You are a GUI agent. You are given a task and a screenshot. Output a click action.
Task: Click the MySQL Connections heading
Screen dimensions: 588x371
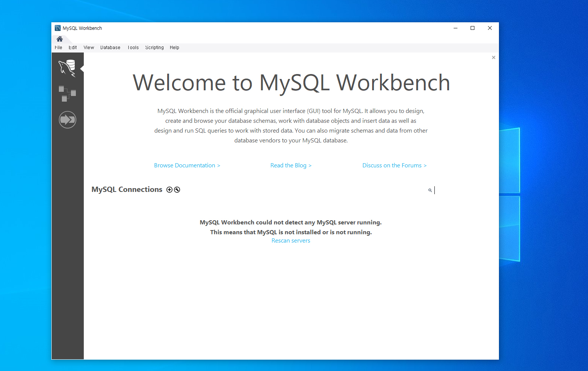(x=127, y=190)
